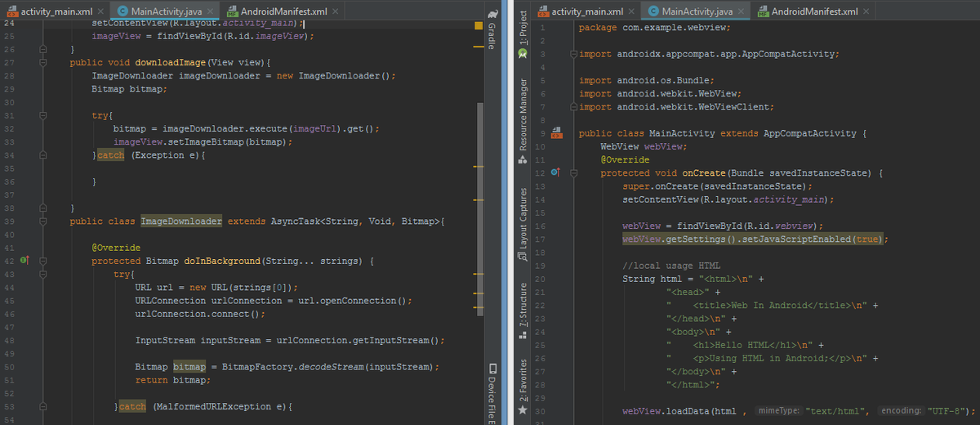Image resolution: width=980 pixels, height=425 pixels.
Task: Close the AndroidManifest.xml tab in the right editor
Action: [x=866, y=11]
